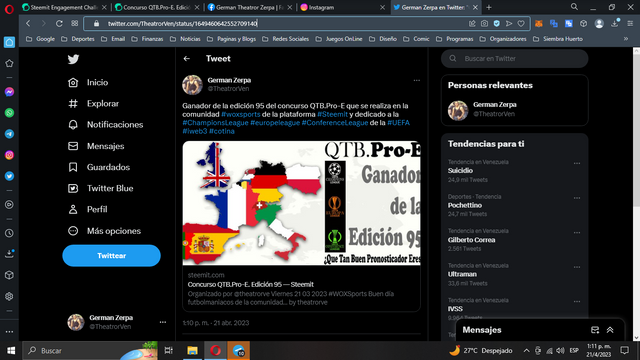Open Opera easy setup menu
The image size is (640, 360).
(x=630, y=24)
